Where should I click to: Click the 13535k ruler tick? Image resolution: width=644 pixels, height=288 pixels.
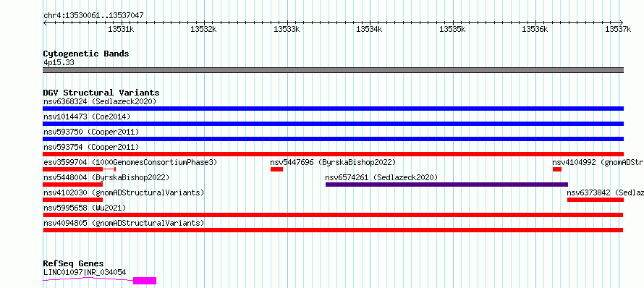point(453,29)
